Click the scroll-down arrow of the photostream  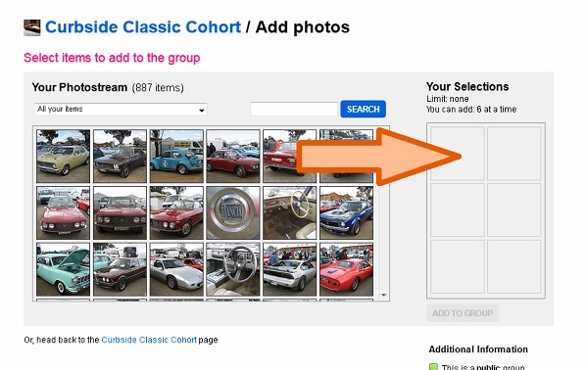coord(384,295)
